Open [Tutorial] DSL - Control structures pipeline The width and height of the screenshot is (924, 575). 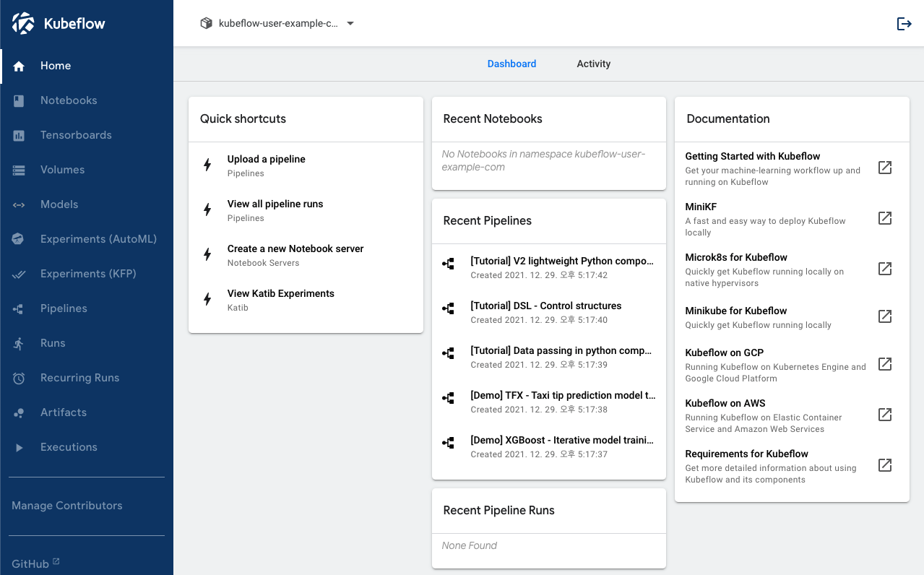549,312
